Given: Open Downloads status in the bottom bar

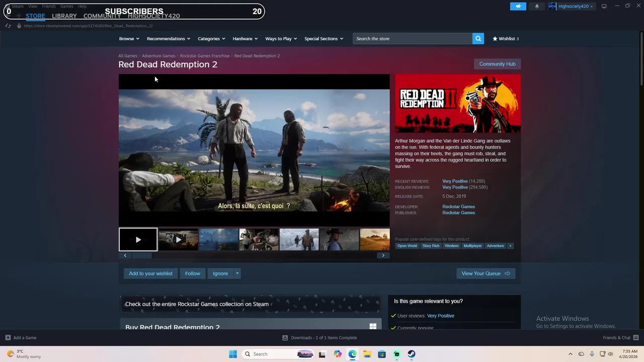Looking at the screenshot, I should click(x=319, y=338).
